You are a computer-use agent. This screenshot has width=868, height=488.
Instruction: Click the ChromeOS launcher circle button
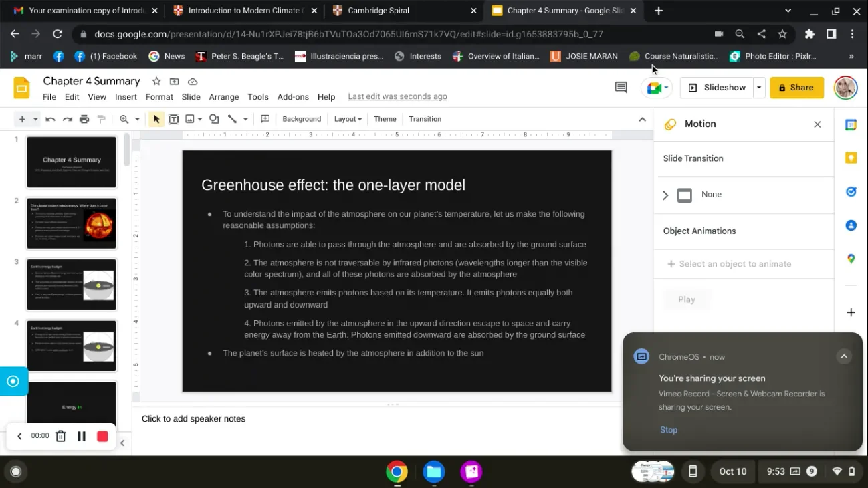(16, 472)
